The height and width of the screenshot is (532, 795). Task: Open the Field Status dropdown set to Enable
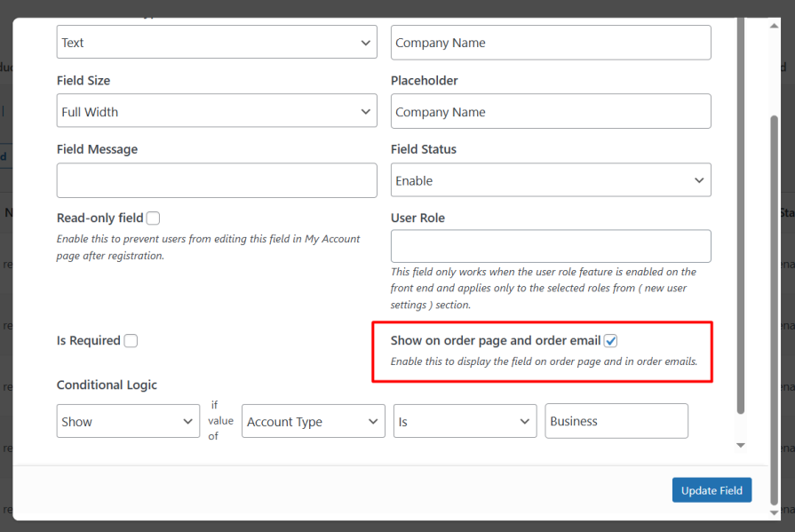(550, 179)
